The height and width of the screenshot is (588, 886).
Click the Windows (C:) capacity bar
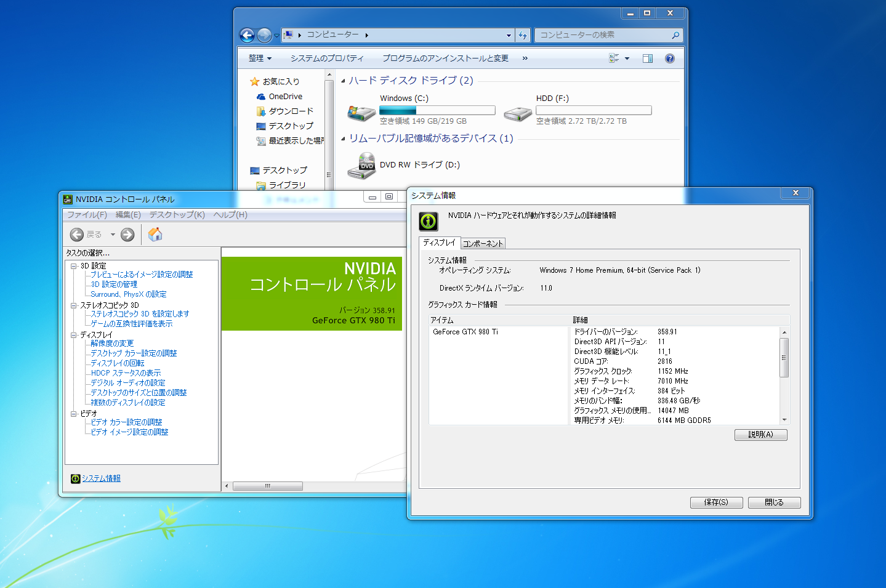coord(437,110)
